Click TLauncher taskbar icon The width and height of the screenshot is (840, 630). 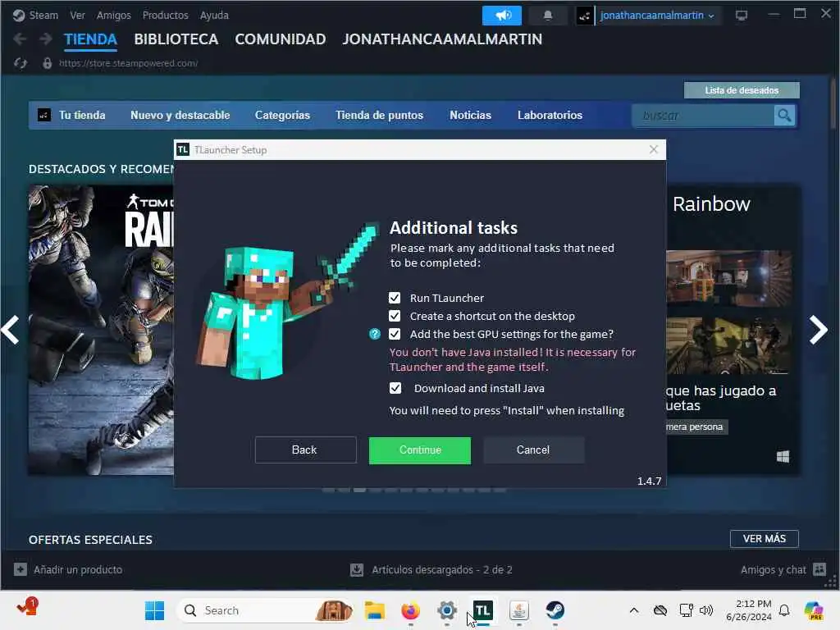click(482, 610)
